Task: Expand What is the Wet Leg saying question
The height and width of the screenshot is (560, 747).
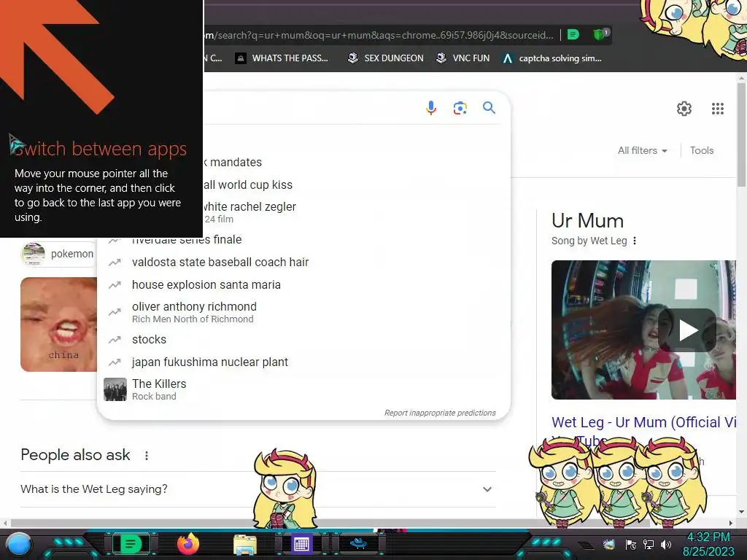Action: (258, 489)
